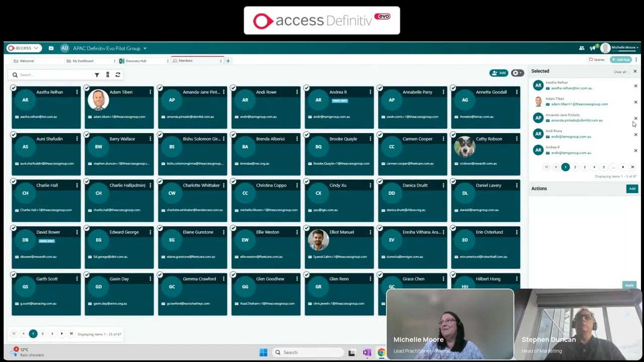The height and width of the screenshot is (362, 644).
Task: Click the image icon beside the access logo
Action: [x=51, y=48]
